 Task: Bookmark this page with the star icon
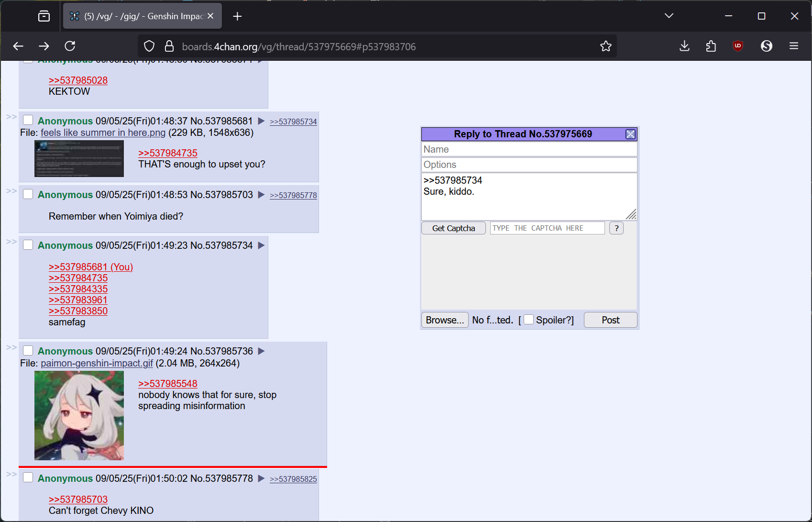(x=606, y=46)
